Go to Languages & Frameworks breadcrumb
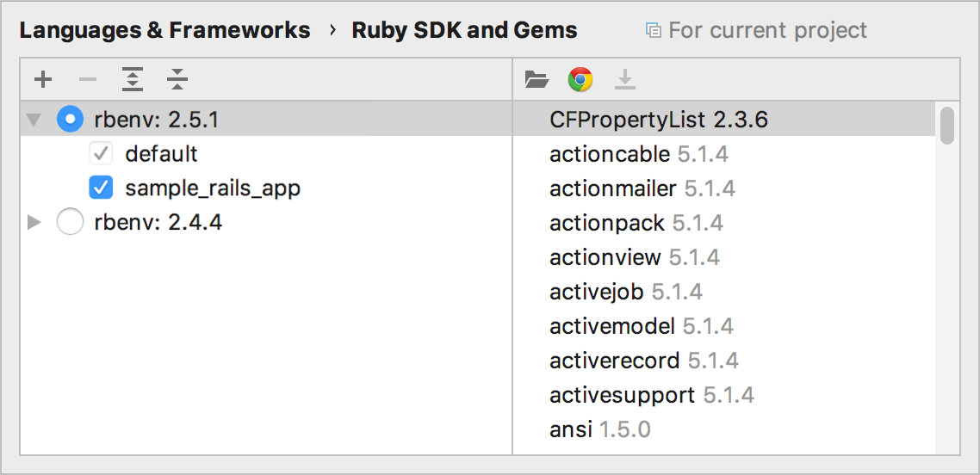Image resolution: width=980 pixels, height=475 pixels. coord(164,31)
